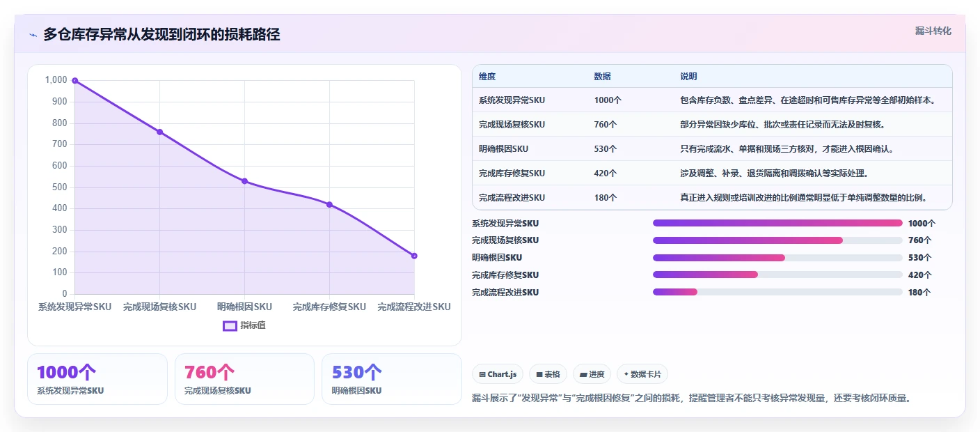Click the footer note starting 漏斗展示了

tap(691, 399)
